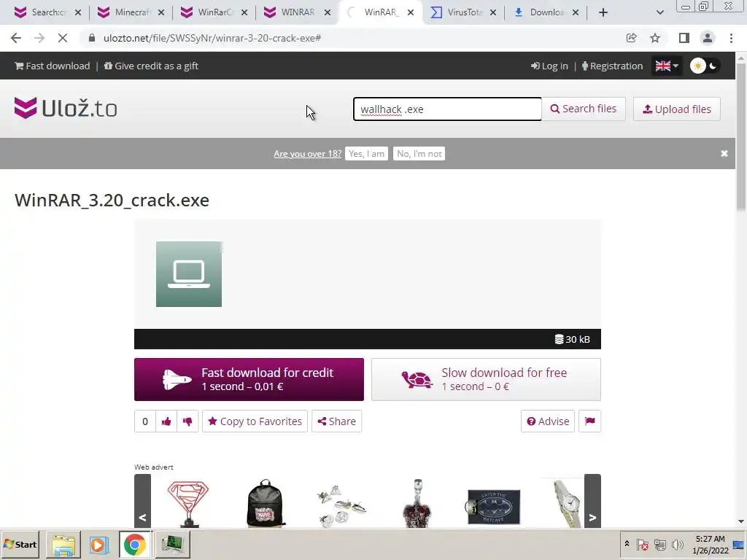Click the Marvel backpack advert
Viewport: 747px width, 560px height.
click(266, 503)
